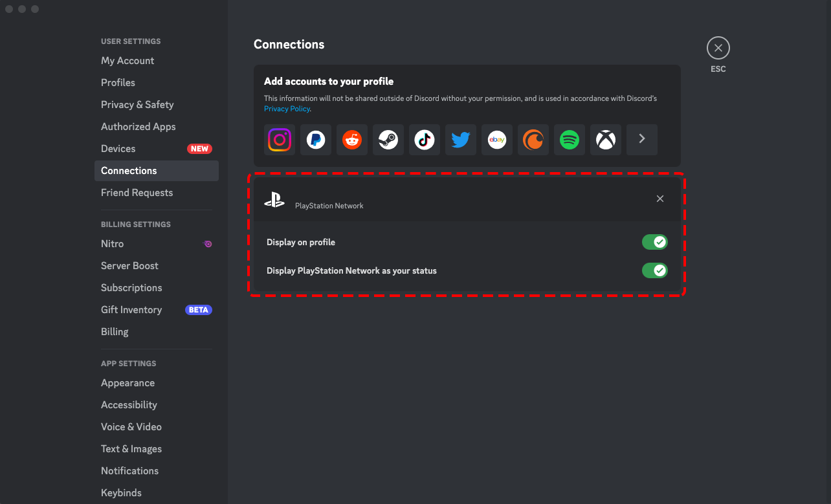
Task: Show more account connection options
Action: 642,140
